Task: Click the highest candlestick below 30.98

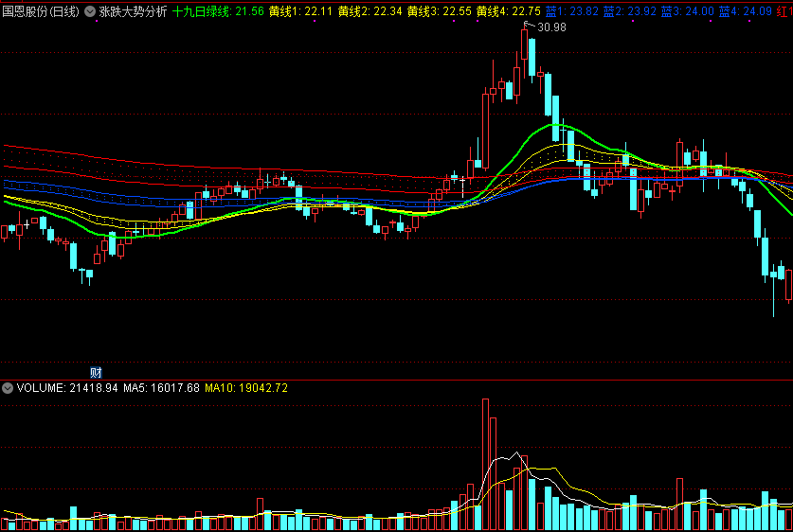Action: point(525,45)
